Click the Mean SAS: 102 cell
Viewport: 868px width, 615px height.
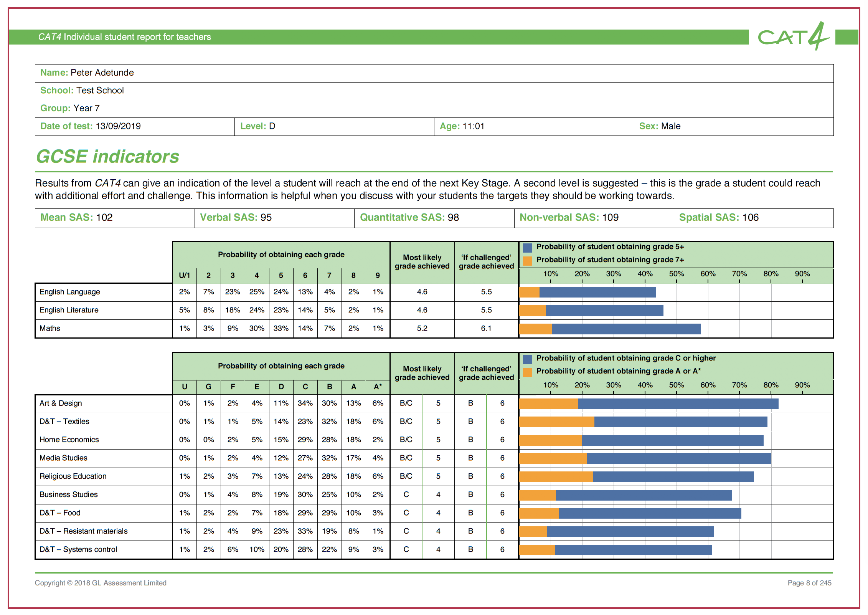pos(115,218)
